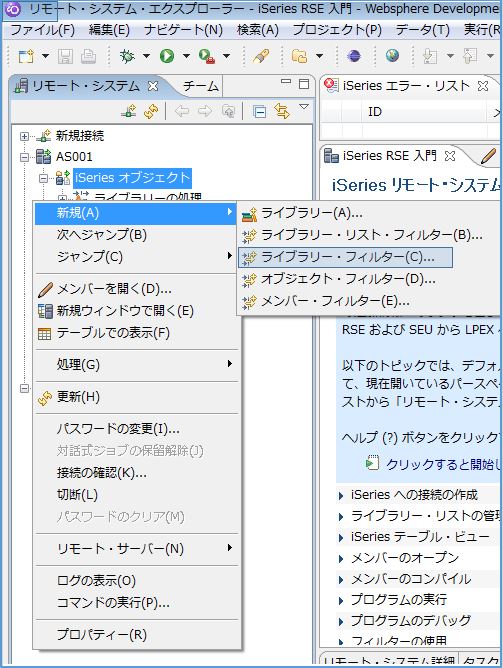This screenshot has height=668, width=503.
Task: Click the new connection icon in Remote Systems toolbar
Action: (x=129, y=111)
